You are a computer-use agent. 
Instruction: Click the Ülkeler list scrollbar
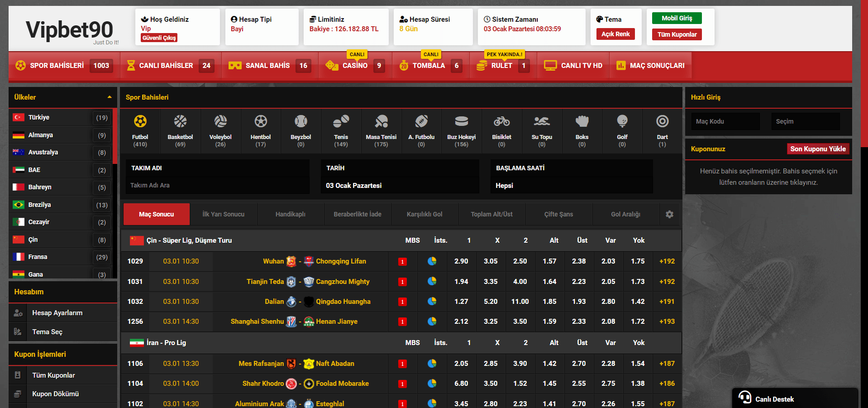[x=115, y=136]
